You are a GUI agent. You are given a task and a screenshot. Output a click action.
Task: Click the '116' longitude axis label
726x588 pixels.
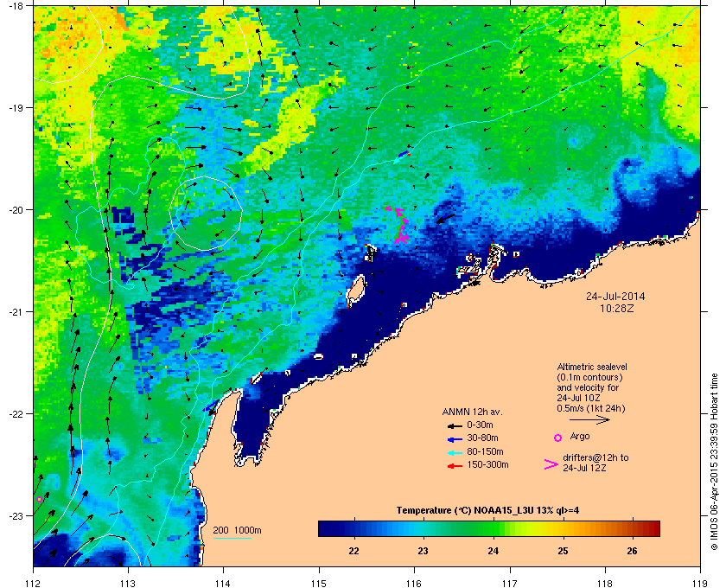(x=414, y=584)
